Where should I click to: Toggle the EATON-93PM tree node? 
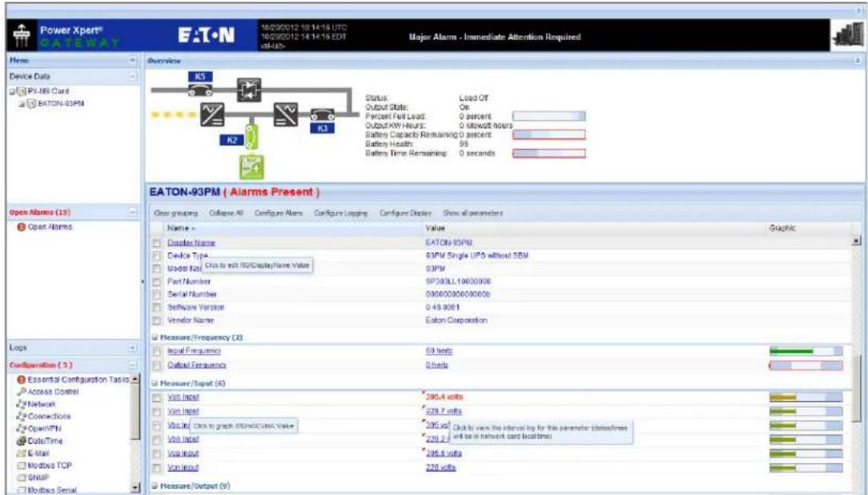(22, 103)
